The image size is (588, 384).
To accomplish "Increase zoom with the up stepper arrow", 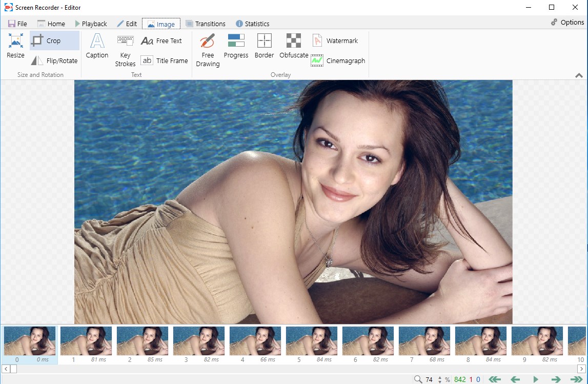I will (x=439, y=377).
